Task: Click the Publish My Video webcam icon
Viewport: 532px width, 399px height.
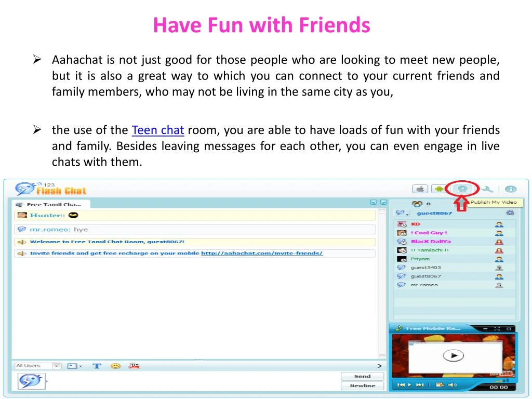Action: coord(462,189)
